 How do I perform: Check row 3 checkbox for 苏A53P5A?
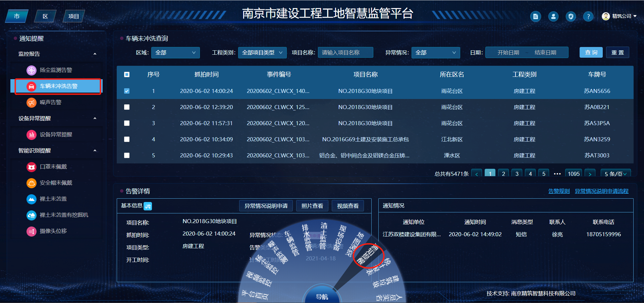click(127, 123)
